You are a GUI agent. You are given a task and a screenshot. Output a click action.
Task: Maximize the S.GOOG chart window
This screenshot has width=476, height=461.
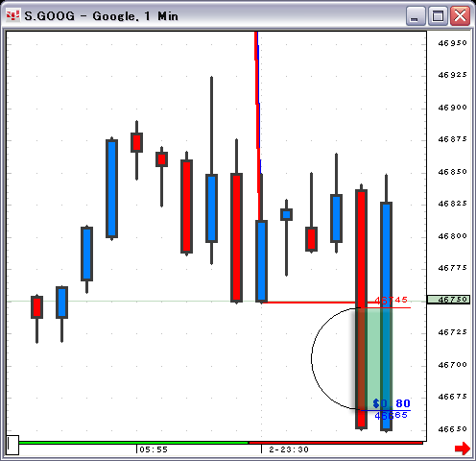[438, 16]
